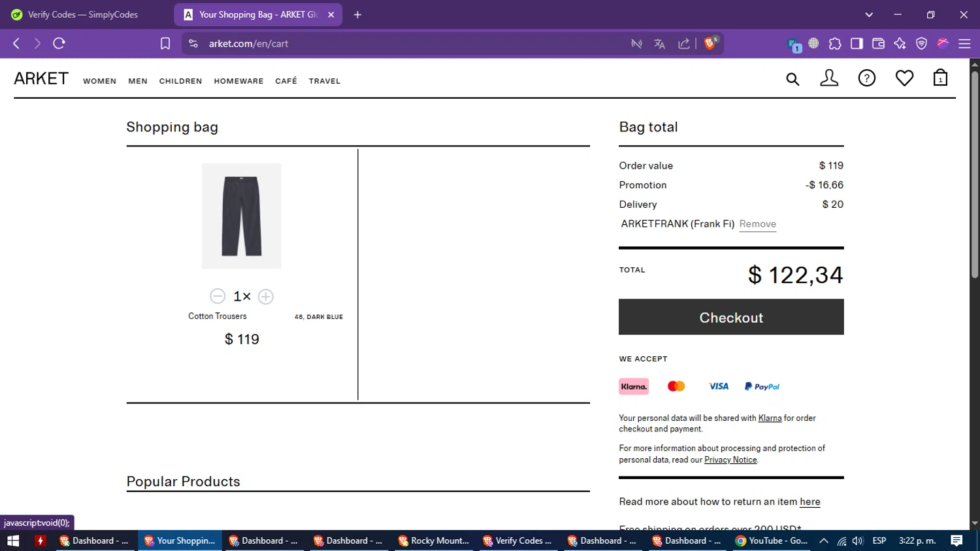Open site settings icon in address bar

(x=193, y=43)
